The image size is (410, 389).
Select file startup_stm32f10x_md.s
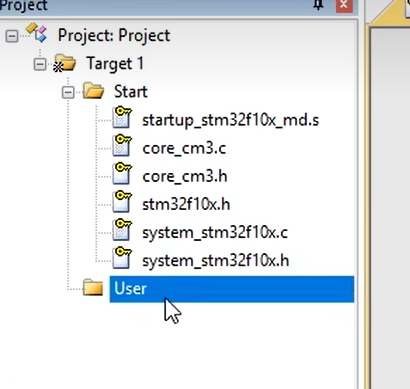pyautogui.click(x=231, y=120)
